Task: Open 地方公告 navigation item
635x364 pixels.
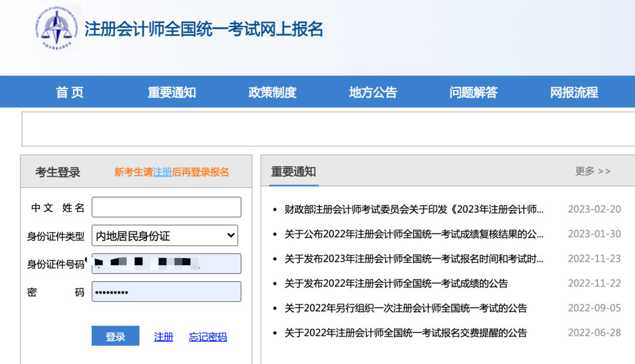Action: pyautogui.click(x=373, y=92)
